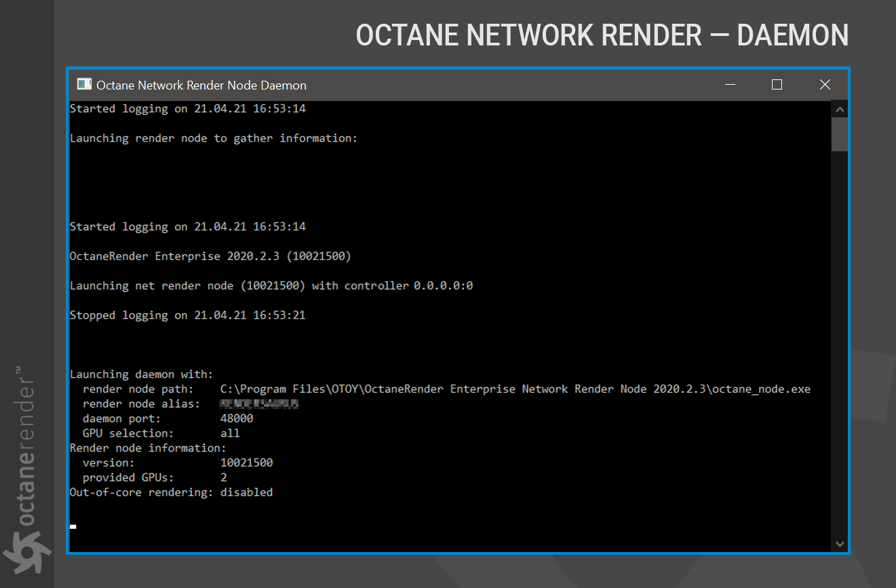Click the Out-of-core rendering disabled line
896x588 pixels.
(171, 492)
